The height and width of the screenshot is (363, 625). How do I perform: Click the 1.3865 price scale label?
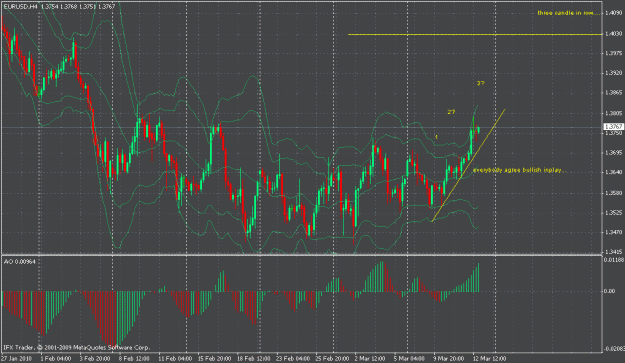tap(613, 93)
